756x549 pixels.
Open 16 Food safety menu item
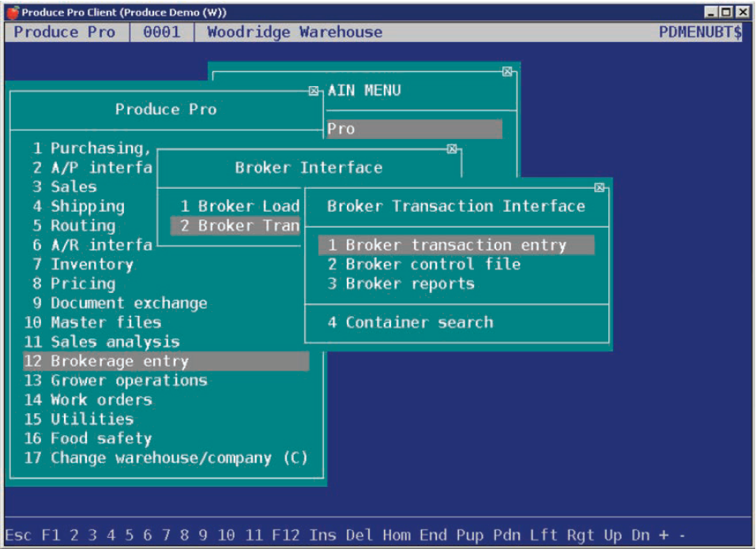(88, 438)
